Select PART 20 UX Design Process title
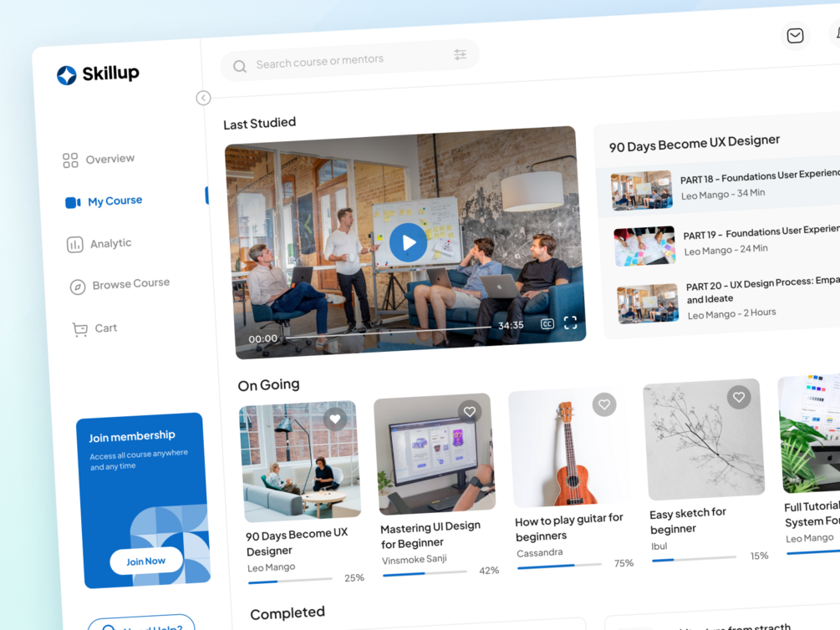840x630 pixels. pos(763,290)
